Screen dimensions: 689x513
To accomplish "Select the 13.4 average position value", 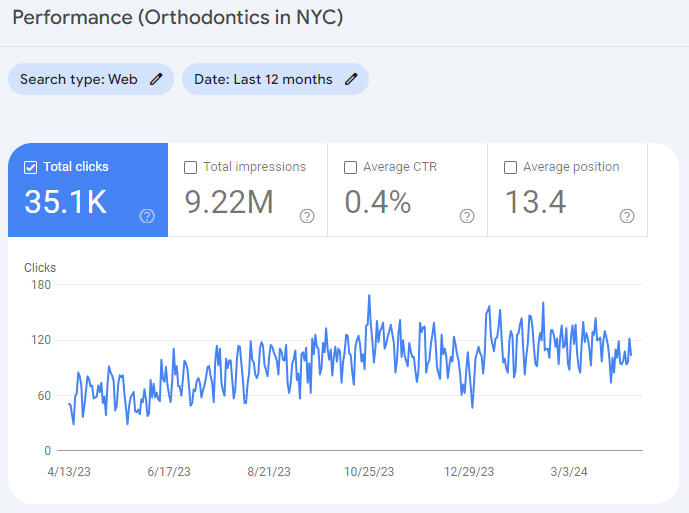I will 536,202.
